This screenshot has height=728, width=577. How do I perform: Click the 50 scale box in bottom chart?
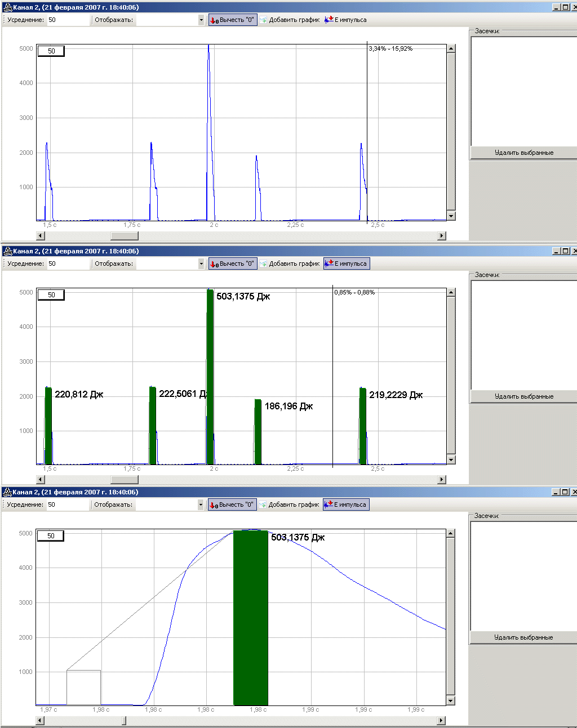(51, 535)
